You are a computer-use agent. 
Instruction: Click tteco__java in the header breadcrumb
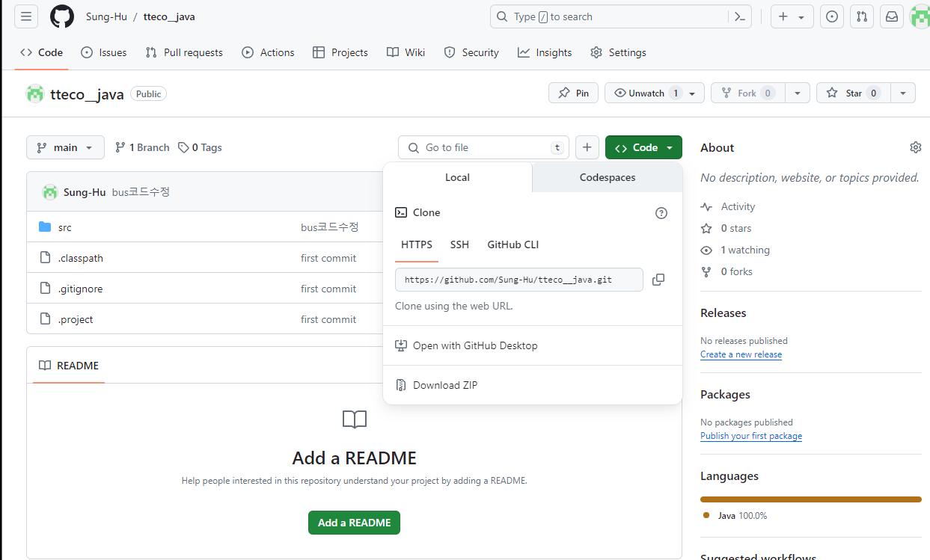tap(169, 16)
